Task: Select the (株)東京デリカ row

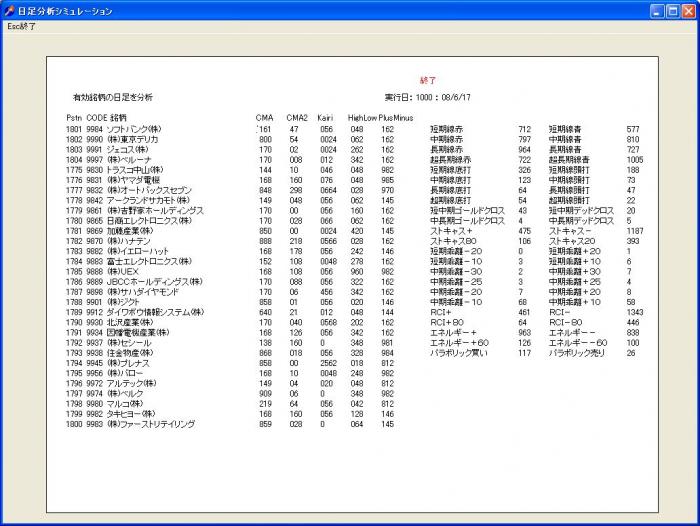Action: [230, 139]
